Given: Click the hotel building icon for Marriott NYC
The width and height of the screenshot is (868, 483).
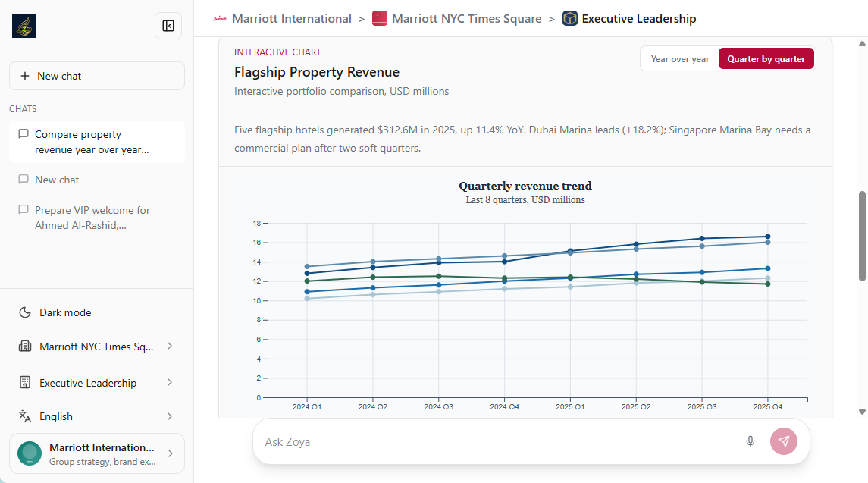Looking at the screenshot, I should 25,347.
